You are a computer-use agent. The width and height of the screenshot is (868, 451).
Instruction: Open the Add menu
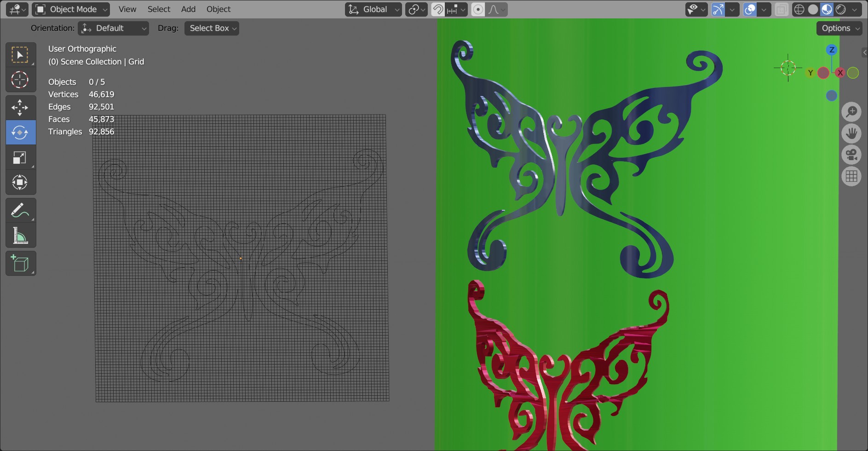click(x=189, y=9)
